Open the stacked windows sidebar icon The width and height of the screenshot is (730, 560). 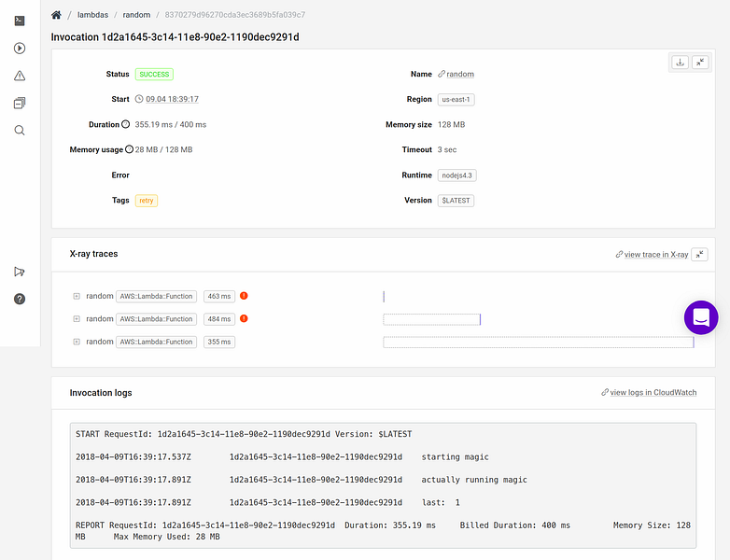[20, 103]
